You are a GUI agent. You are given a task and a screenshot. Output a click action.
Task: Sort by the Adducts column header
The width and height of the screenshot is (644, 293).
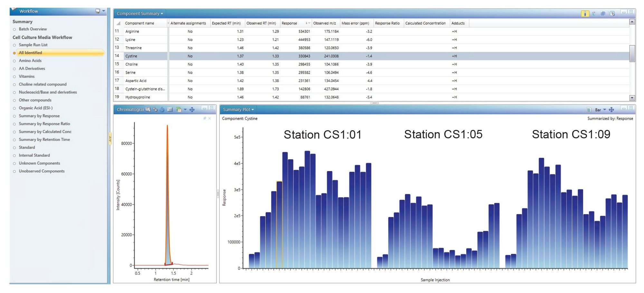coord(459,23)
